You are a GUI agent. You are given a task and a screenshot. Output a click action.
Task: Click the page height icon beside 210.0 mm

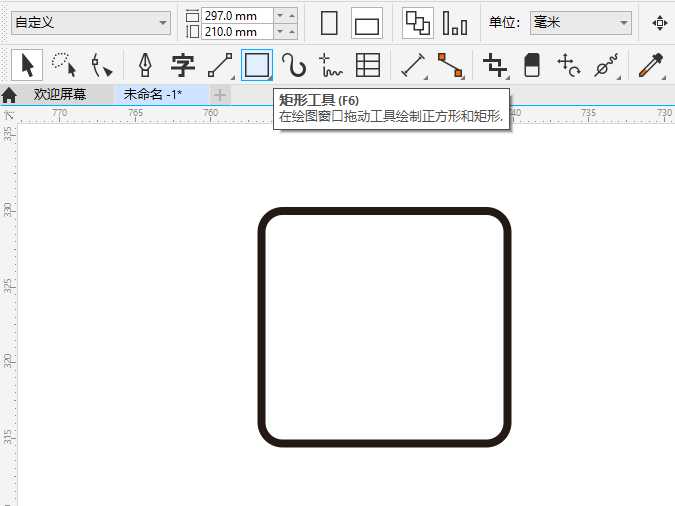192,31
